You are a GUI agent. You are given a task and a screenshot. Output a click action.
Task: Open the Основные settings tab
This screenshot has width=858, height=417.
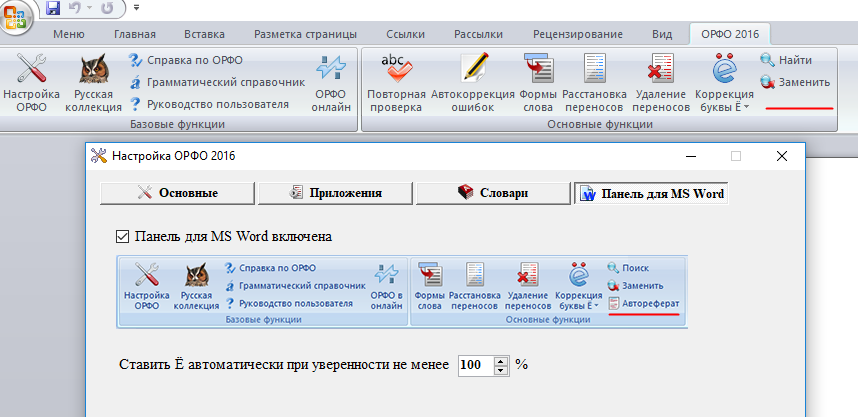[x=177, y=193]
